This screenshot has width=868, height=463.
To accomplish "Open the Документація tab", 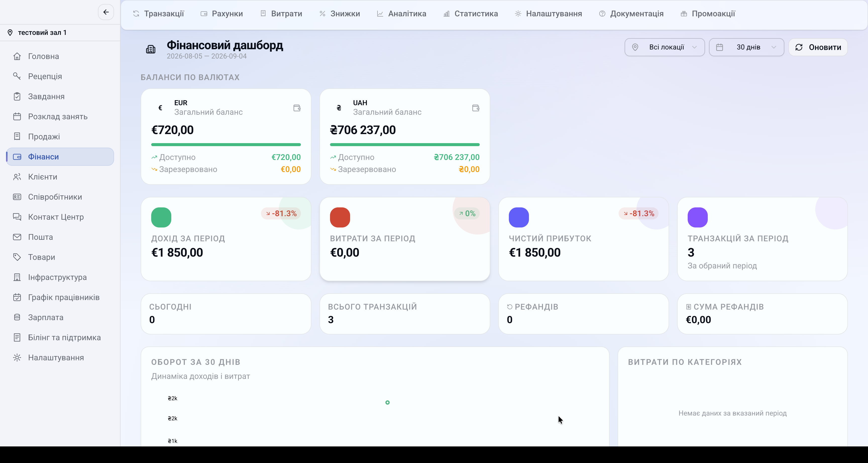I will 631,14.
